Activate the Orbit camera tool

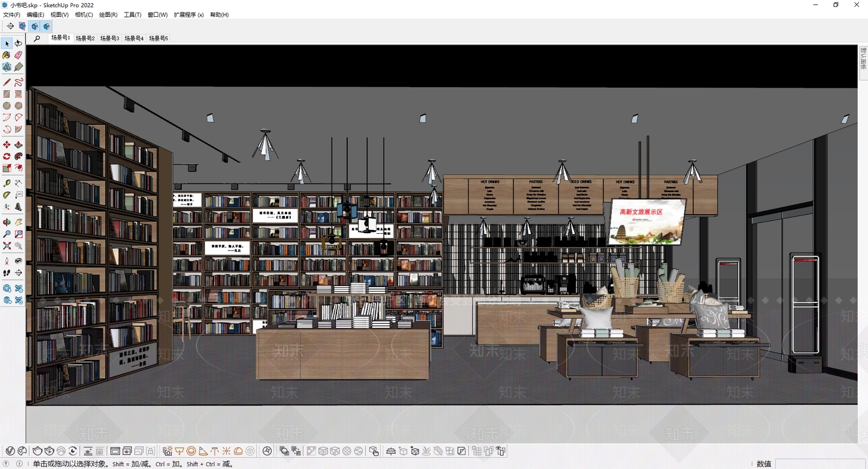point(7,222)
